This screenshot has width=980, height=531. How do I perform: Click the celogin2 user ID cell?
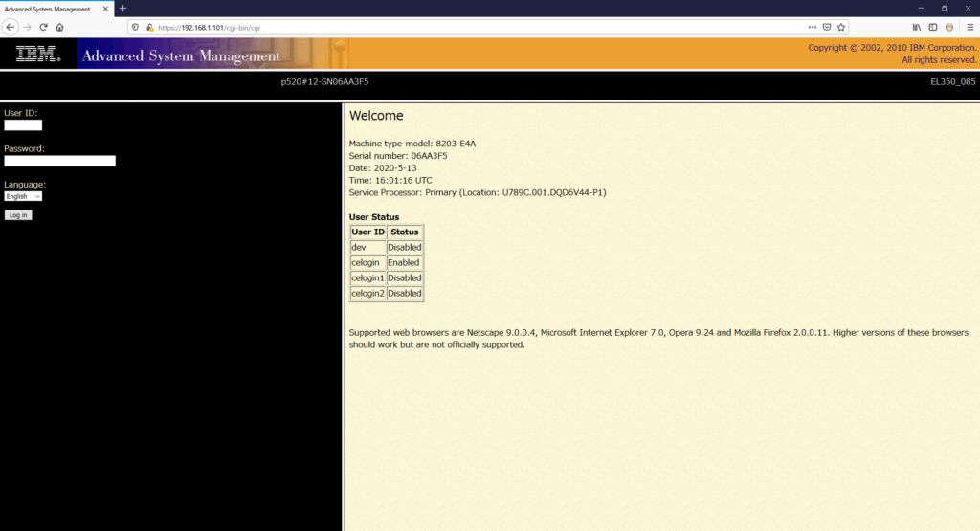click(x=367, y=293)
